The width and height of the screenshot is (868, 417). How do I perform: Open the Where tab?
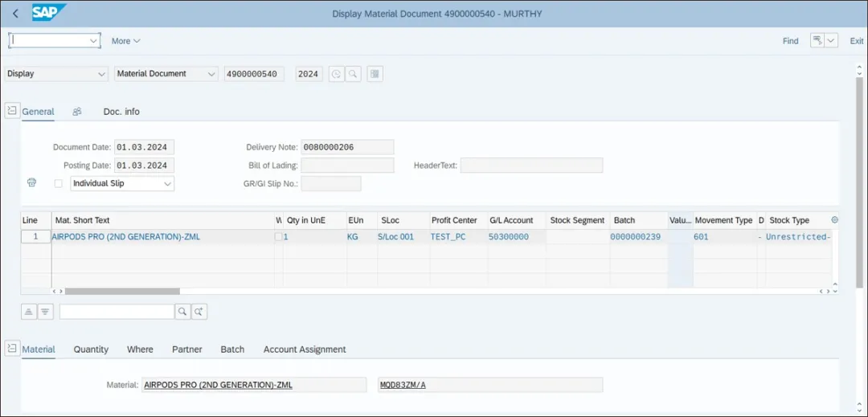[x=140, y=350]
